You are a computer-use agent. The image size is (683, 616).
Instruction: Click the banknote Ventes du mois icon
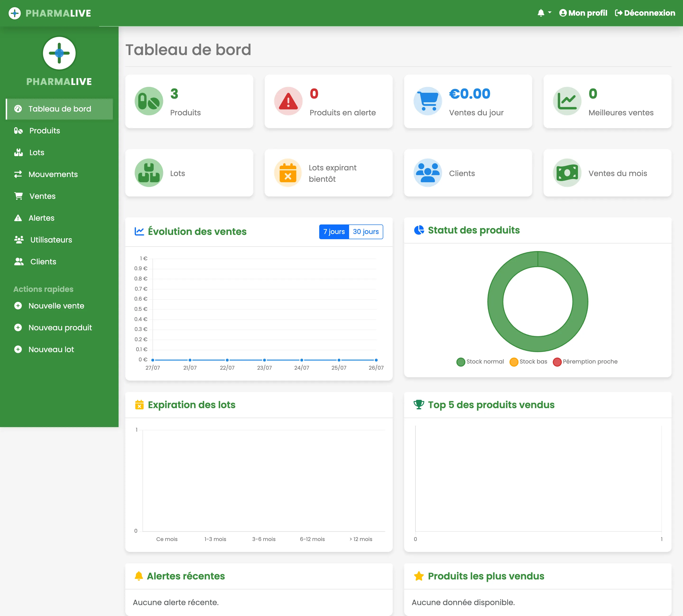[567, 173]
